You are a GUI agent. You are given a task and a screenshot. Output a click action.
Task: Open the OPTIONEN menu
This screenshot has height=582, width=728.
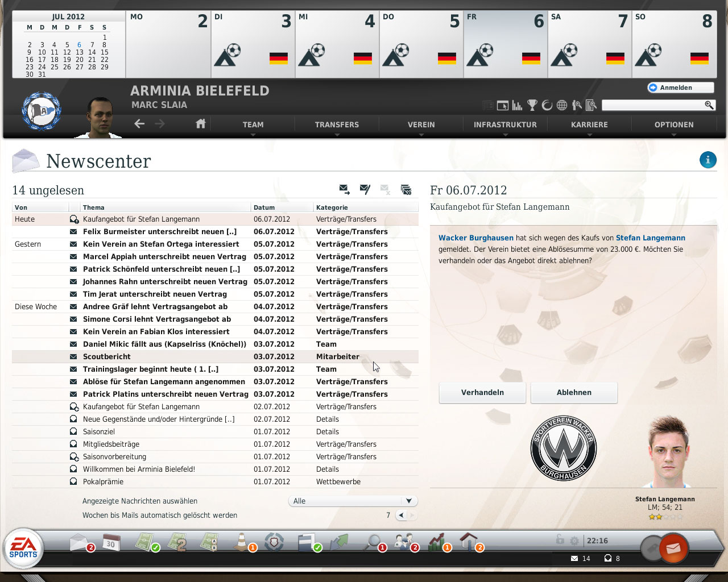(674, 124)
